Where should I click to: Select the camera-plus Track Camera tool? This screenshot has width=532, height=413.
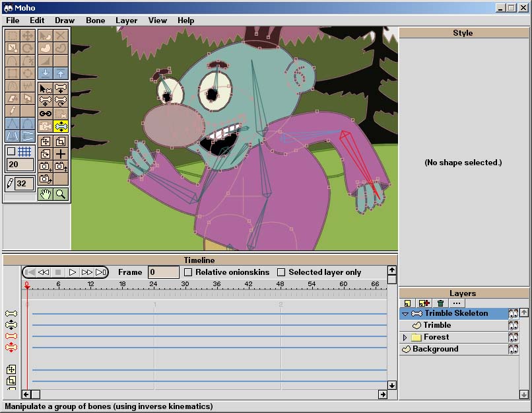tap(46, 167)
